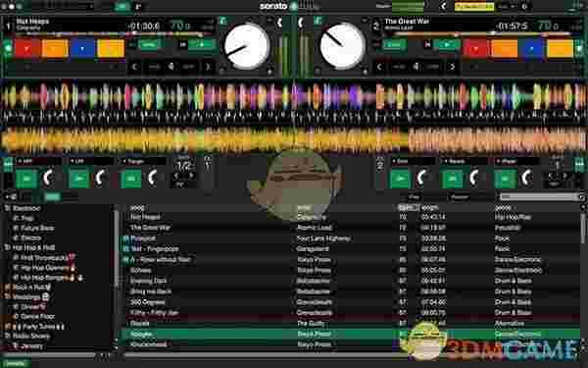Viewport: 588px width, 368px height.
Task: Collapse the Hip Hop & RnB crate
Action: click(7, 247)
